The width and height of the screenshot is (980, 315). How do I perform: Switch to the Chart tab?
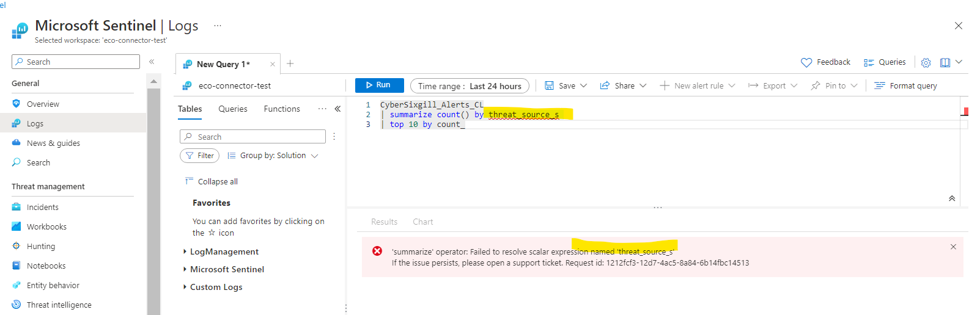coord(422,222)
